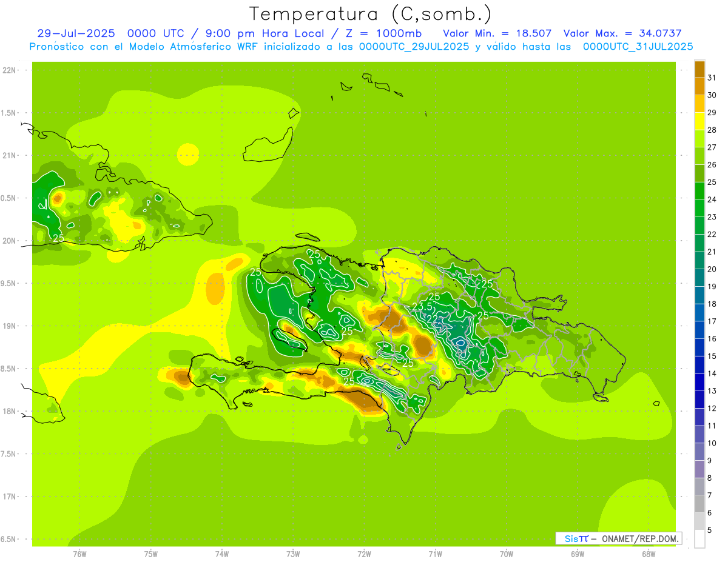This screenshot has width=728, height=562.
Task: Click the "69W" longitude label
Action: (578, 554)
